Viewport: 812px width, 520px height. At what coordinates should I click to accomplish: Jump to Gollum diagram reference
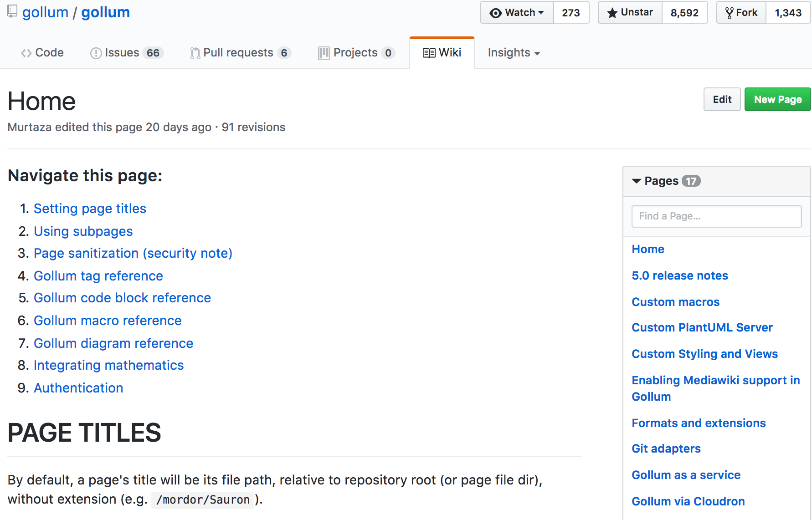click(x=113, y=343)
